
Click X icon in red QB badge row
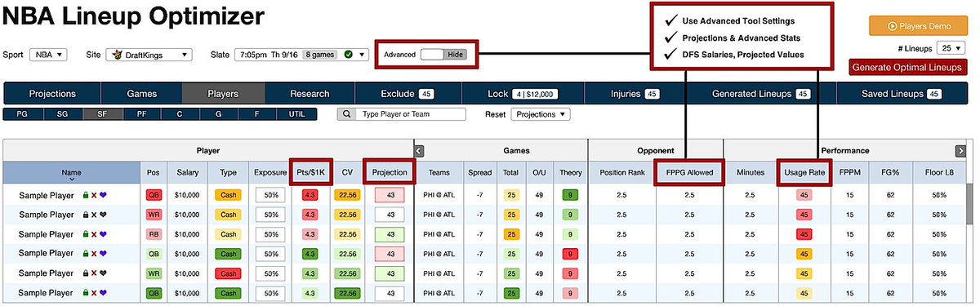(94, 196)
